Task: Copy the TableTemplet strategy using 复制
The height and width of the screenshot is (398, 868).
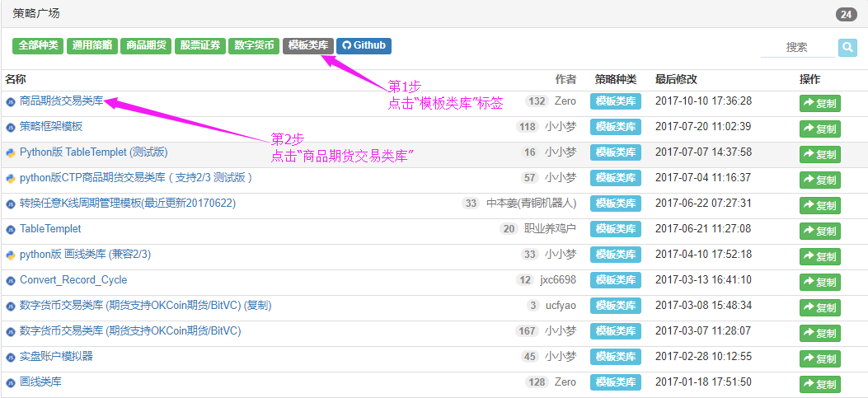Action: 819,232
